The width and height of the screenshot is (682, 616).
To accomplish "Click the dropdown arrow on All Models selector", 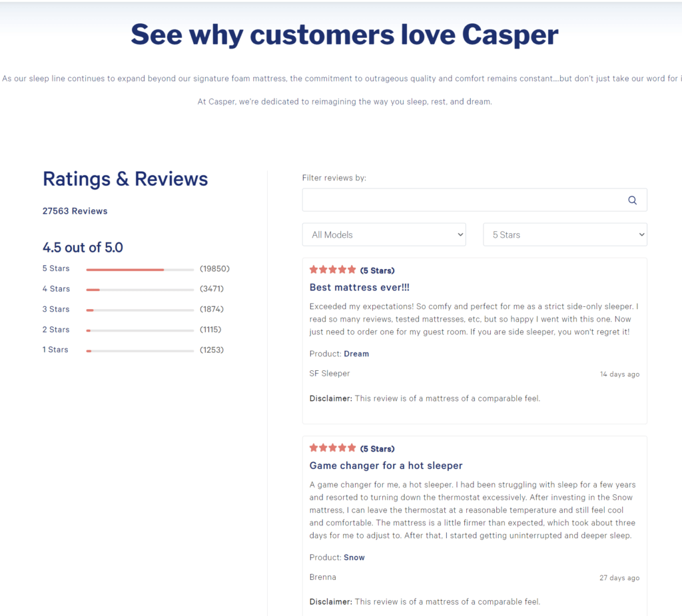I will [459, 234].
